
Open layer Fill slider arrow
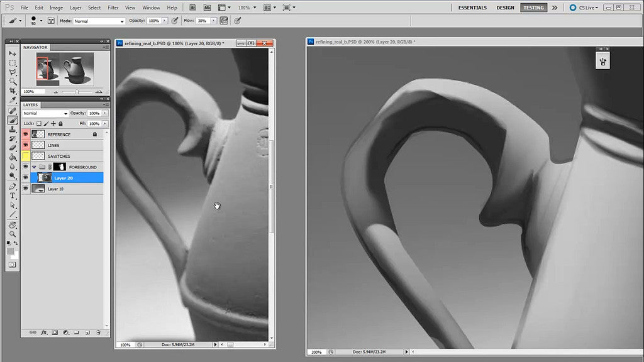[x=105, y=124]
